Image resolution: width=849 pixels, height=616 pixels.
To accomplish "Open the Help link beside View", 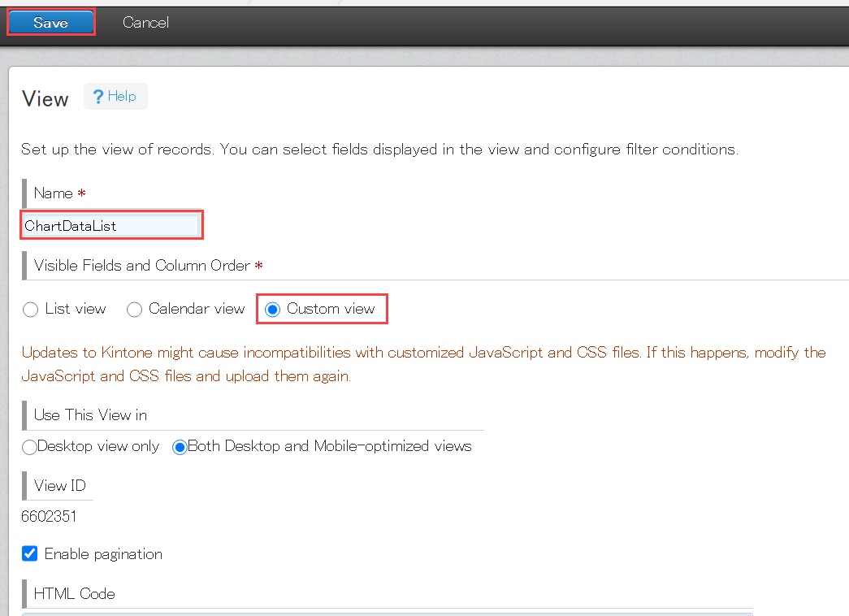I will [x=115, y=97].
